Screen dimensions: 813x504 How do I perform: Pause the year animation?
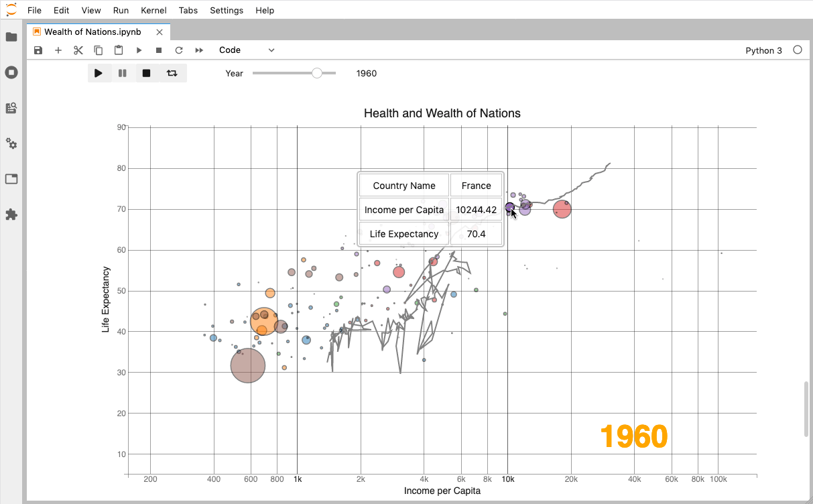(122, 73)
